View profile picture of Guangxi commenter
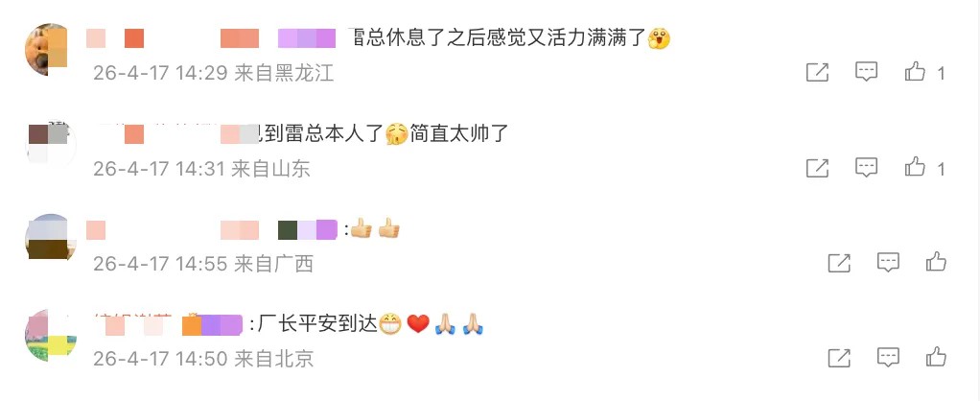The height and width of the screenshot is (401, 980). [x=50, y=240]
